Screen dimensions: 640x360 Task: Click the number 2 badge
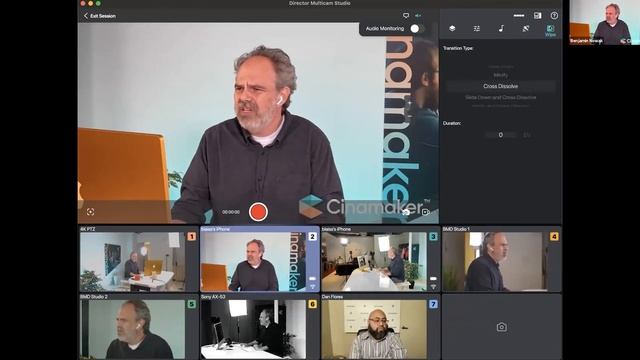click(x=312, y=236)
